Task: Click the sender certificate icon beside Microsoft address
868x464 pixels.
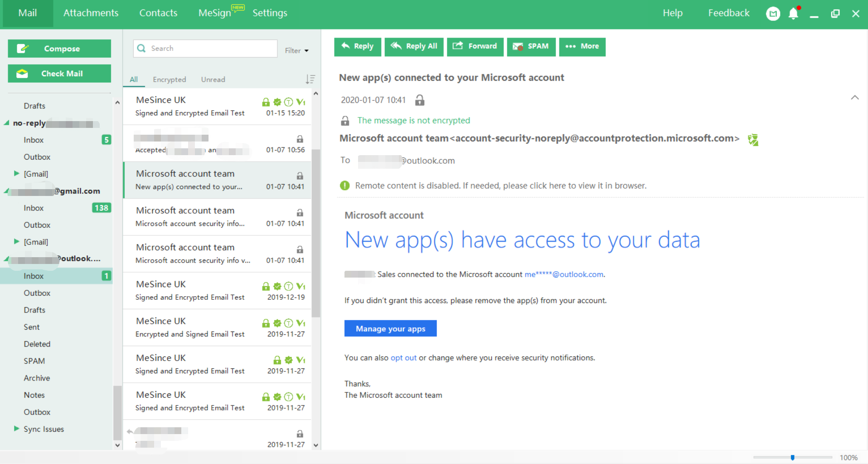Action: 753,140
